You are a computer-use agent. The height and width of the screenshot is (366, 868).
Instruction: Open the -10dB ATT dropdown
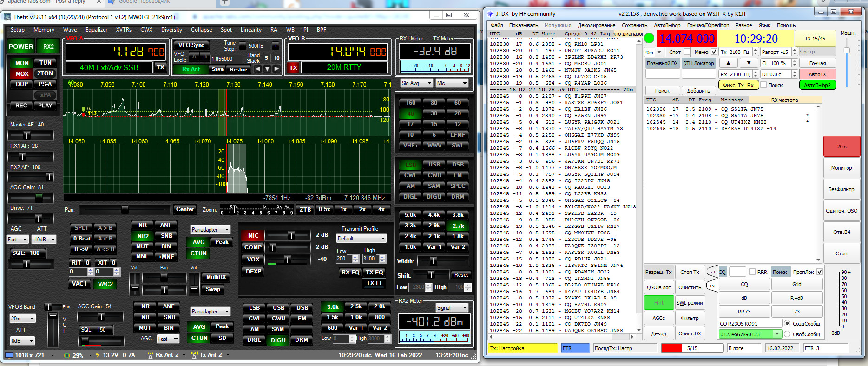tap(44, 239)
